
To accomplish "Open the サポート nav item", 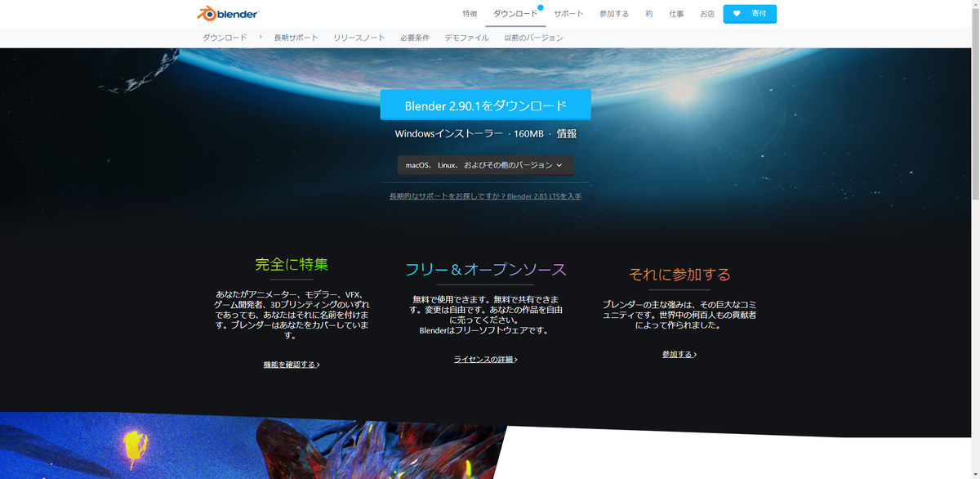I will tap(568, 14).
